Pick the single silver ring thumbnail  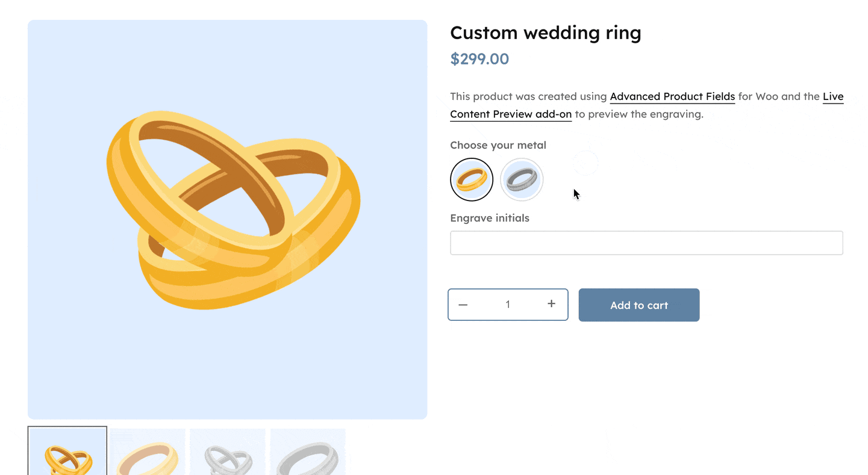[x=308, y=453]
